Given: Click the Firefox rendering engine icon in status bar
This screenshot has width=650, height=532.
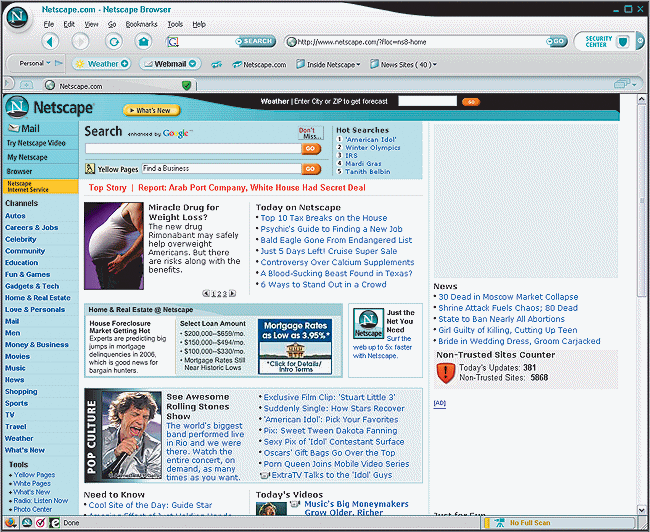Looking at the screenshot, I should pyautogui.click(x=10, y=522).
